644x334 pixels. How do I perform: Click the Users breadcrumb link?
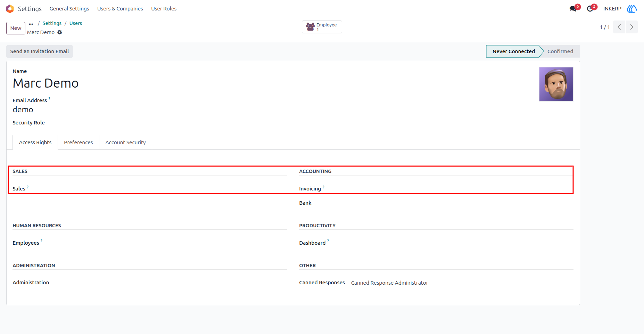pos(76,23)
